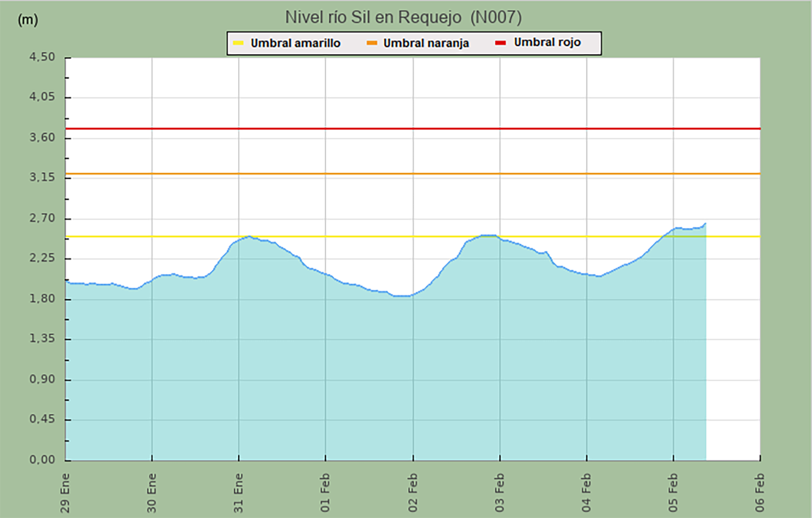
Task: Select the '03 Feb' date on the axis
Action: coord(500,493)
